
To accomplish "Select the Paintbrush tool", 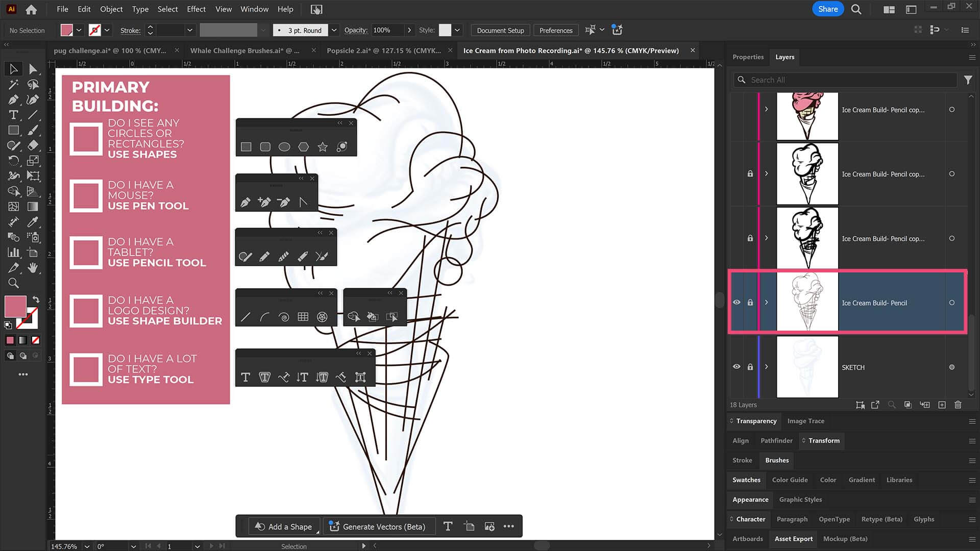I will click(33, 130).
